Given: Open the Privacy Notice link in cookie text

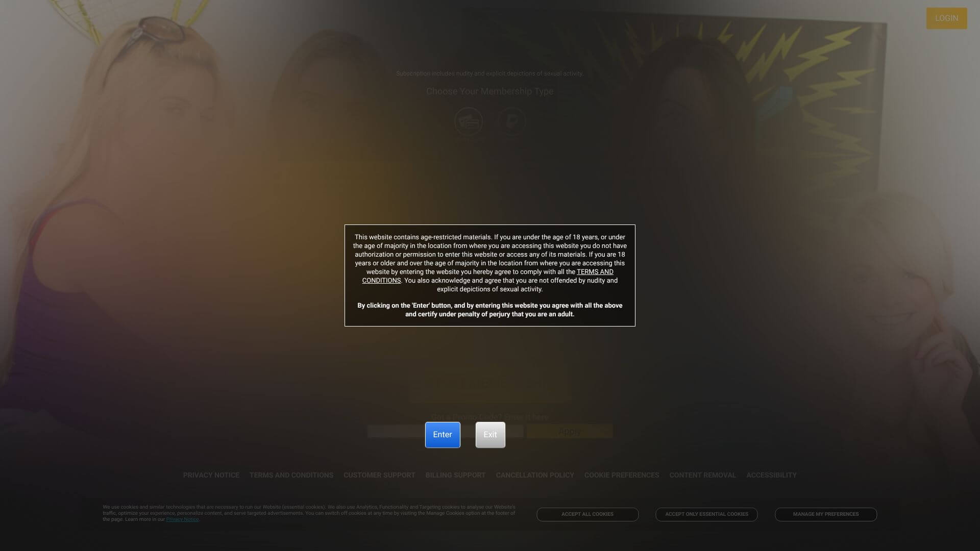Looking at the screenshot, I should point(182,519).
